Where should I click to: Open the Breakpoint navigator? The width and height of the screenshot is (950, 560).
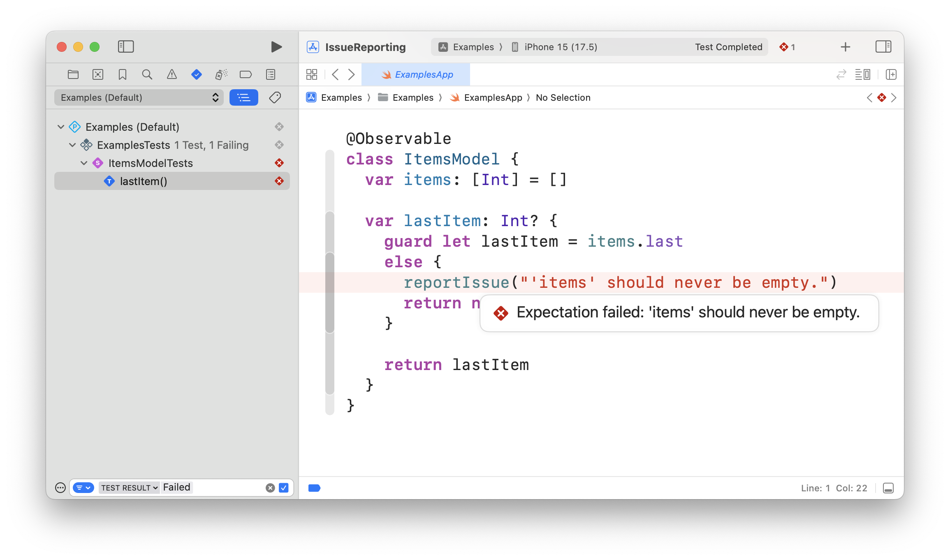(246, 74)
